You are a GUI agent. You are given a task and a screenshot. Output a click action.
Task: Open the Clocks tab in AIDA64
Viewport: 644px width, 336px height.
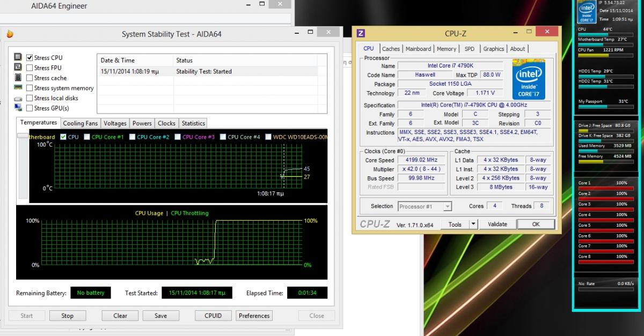point(167,123)
